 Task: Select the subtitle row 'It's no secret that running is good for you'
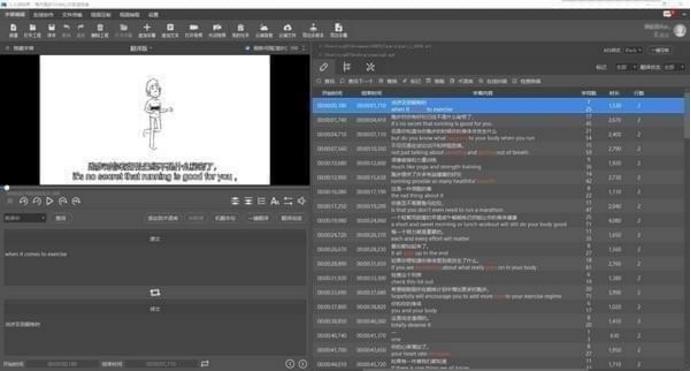coord(498,120)
